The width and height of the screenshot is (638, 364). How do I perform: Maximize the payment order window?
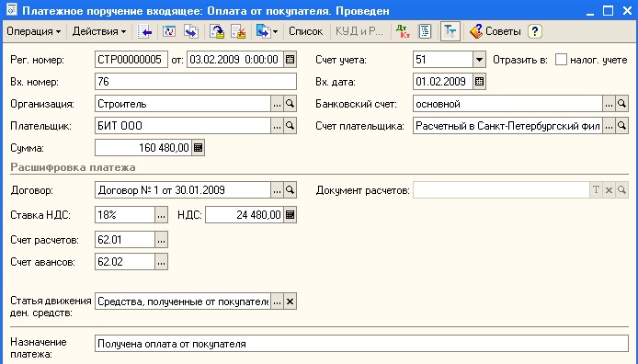608,11
